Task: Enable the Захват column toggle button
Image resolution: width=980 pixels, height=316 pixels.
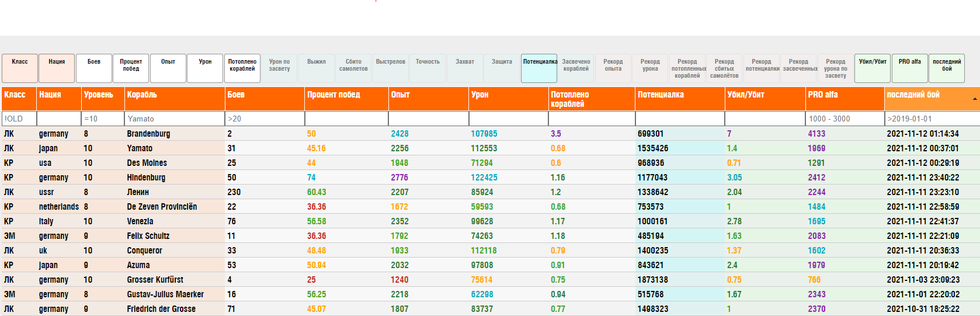Action: tap(465, 68)
